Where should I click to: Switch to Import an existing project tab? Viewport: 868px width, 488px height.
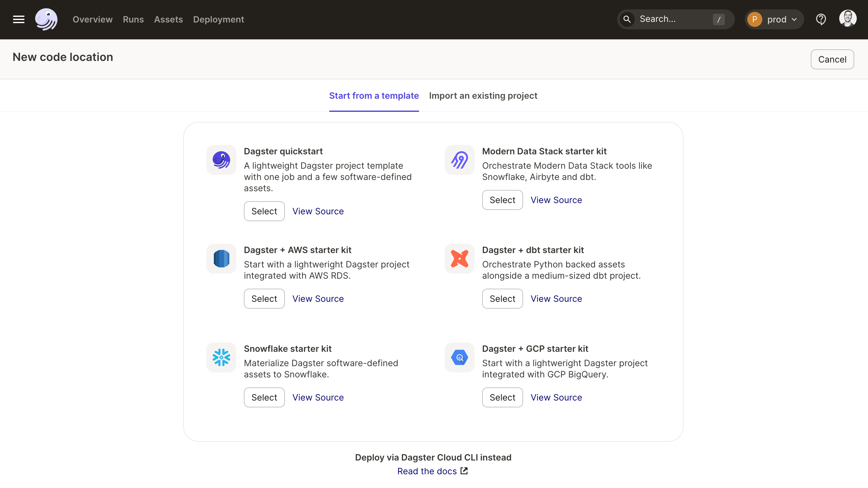point(483,96)
